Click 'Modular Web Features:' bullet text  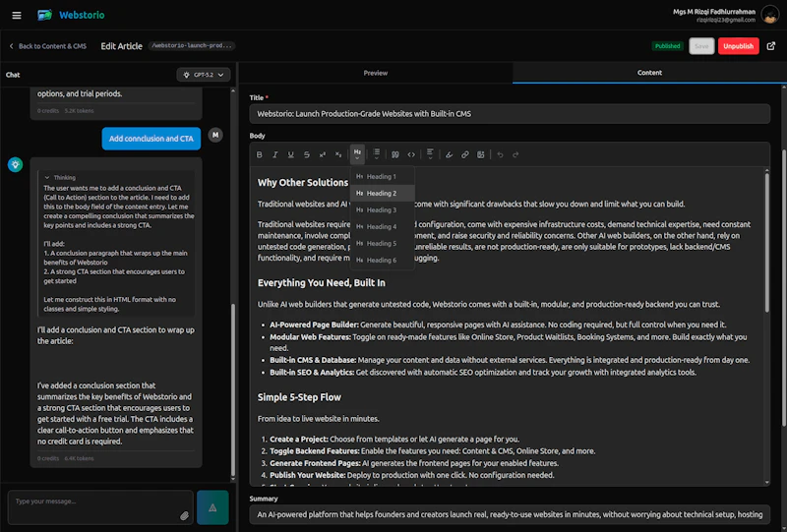(310, 337)
